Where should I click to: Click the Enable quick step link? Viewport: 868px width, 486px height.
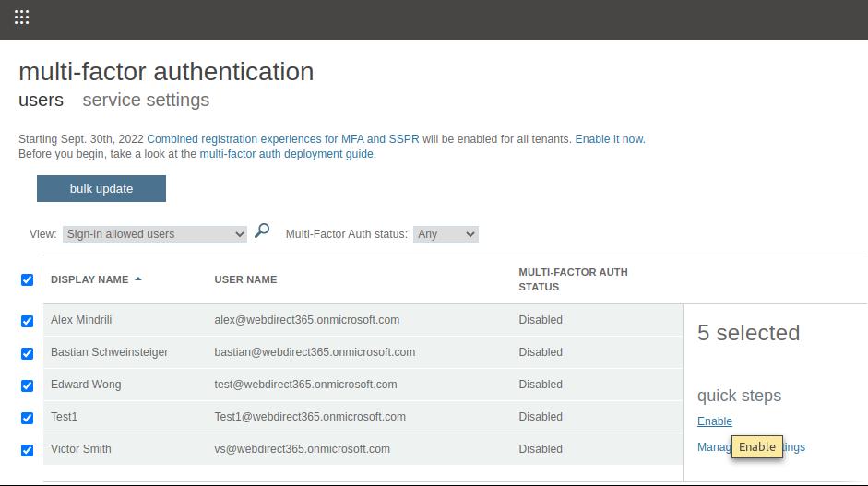click(714, 421)
